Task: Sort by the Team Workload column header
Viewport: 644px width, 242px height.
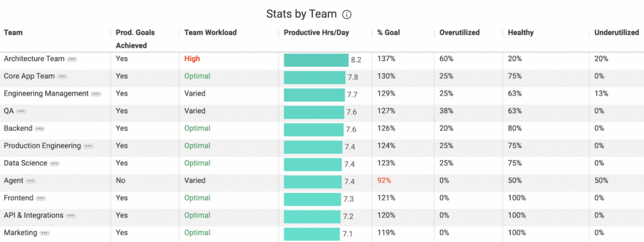Action: click(210, 33)
